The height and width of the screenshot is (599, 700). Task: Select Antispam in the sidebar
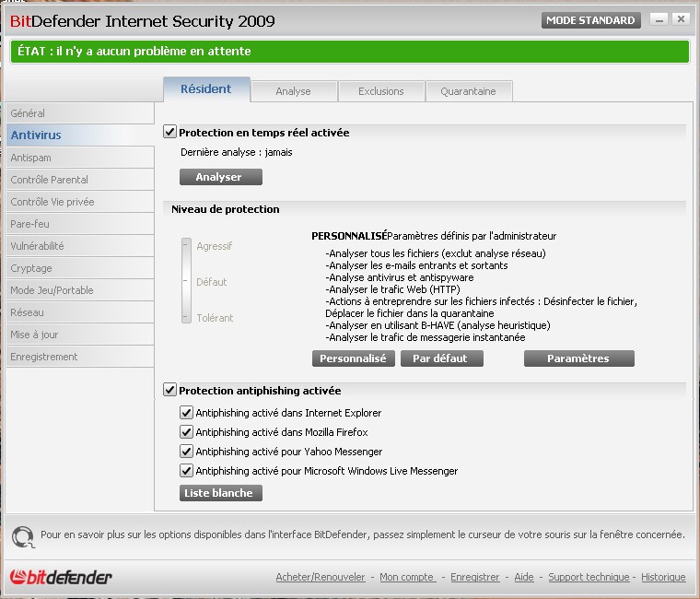point(80,158)
